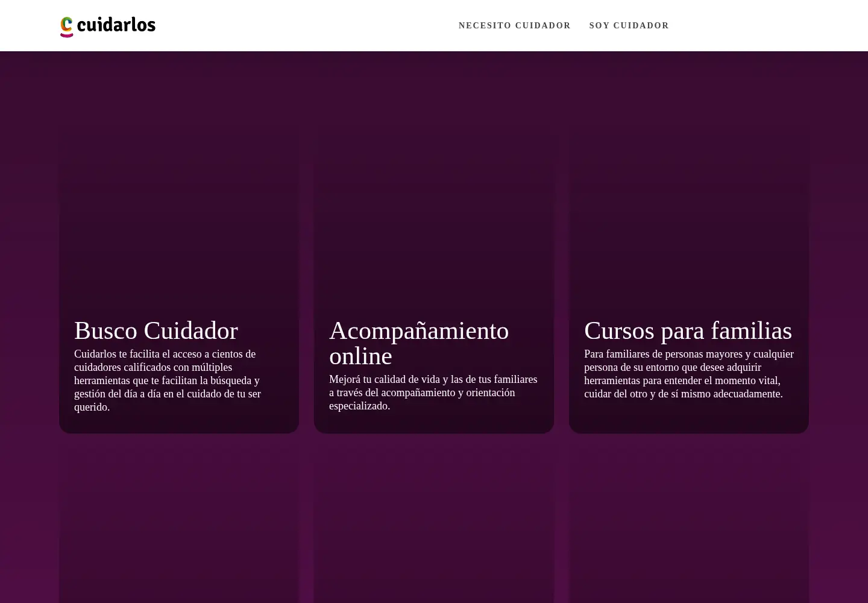Click the 'Cuidarlos te facilita el acceso' description
Image resolution: width=868 pixels, height=603 pixels.
pyautogui.click(x=168, y=380)
